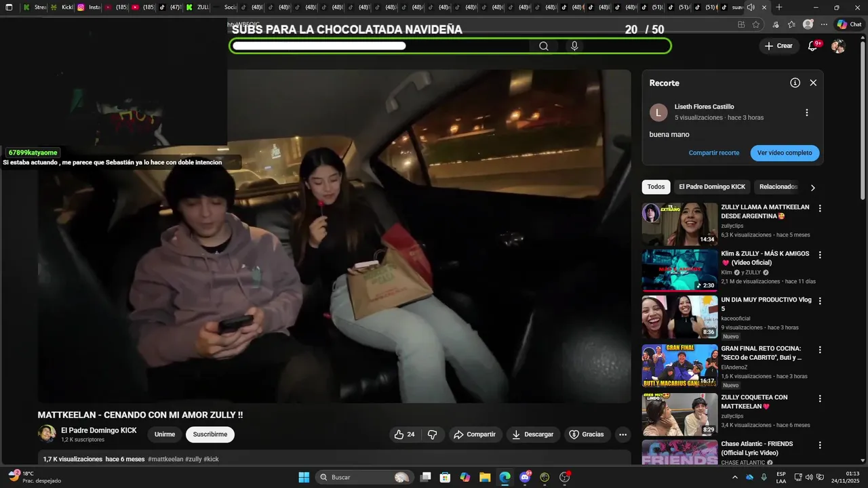Open Discord taskbar icon

525,477
